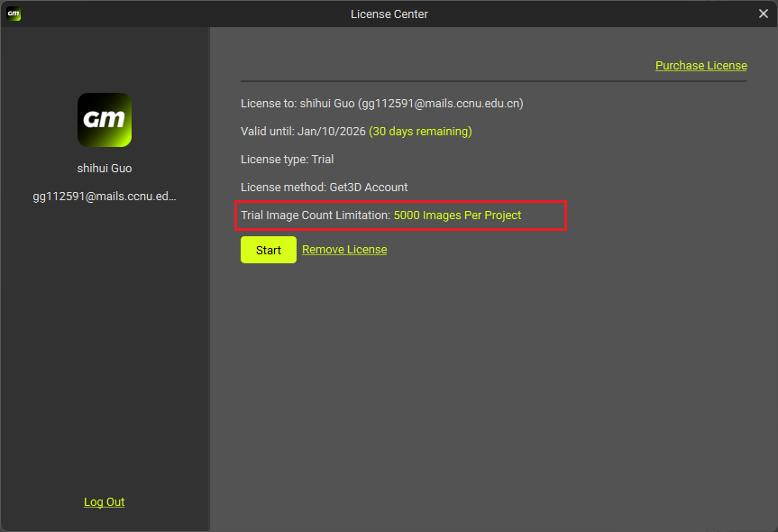
Task: Close the License Center window
Action: (763, 14)
